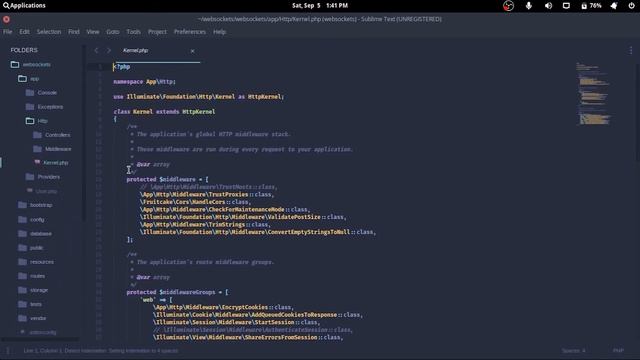
Task: Expand the Exceptions folder
Action: coord(50,107)
